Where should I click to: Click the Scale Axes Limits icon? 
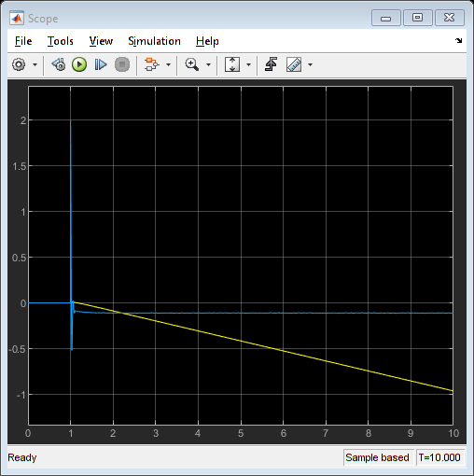(x=232, y=64)
